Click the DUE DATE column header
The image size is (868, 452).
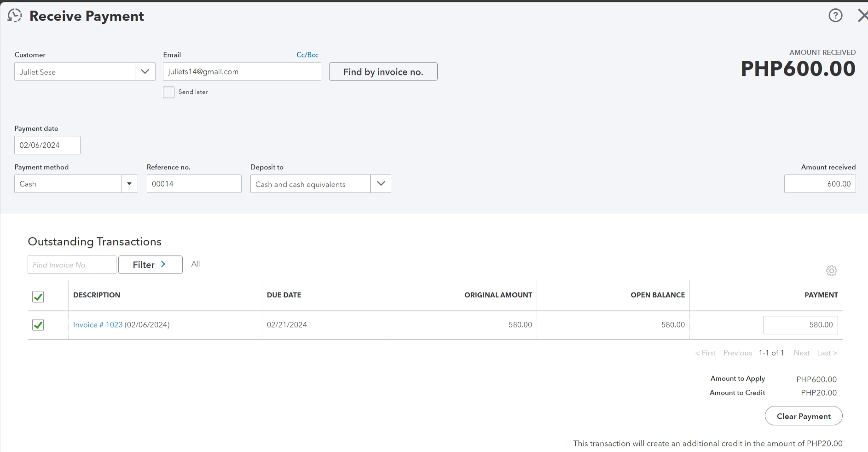click(284, 295)
